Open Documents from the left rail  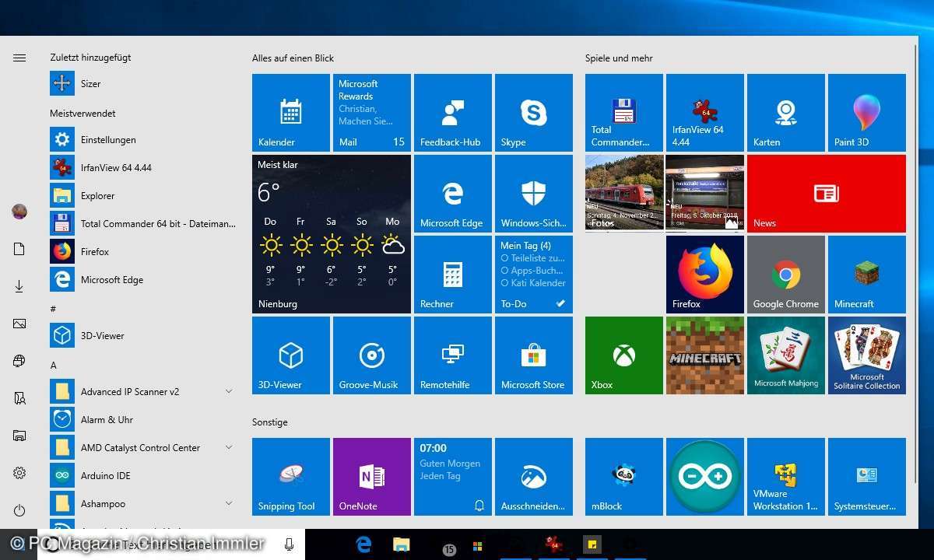[x=19, y=249]
